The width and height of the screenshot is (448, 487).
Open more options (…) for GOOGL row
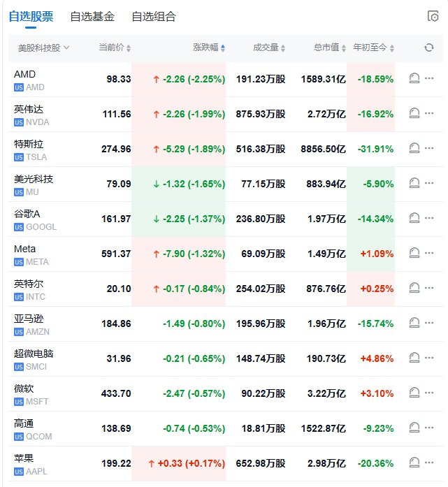coord(429,218)
